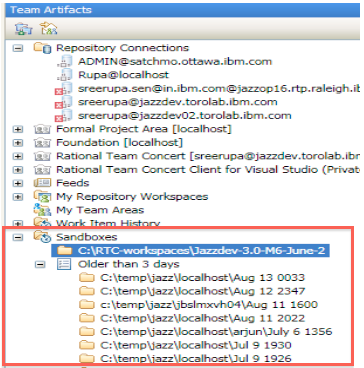Select ADMIN@satchmo.ottawa.ibm.com connection
Image resolution: width=364 pixels, height=368 pixels.
[175, 62]
